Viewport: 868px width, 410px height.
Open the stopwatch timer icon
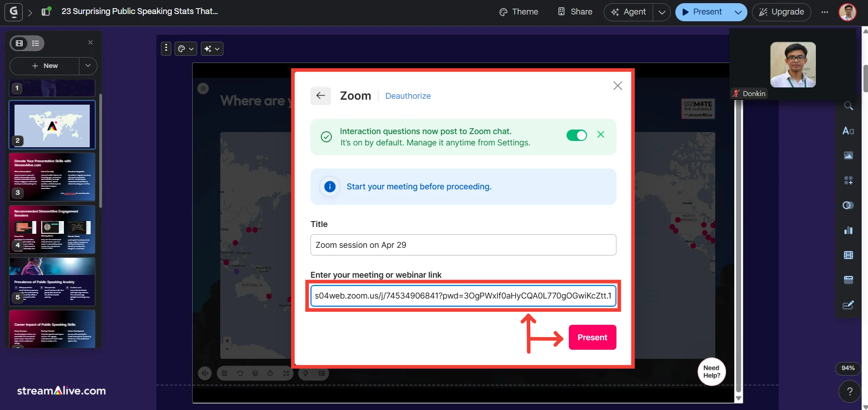[x=270, y=373]
